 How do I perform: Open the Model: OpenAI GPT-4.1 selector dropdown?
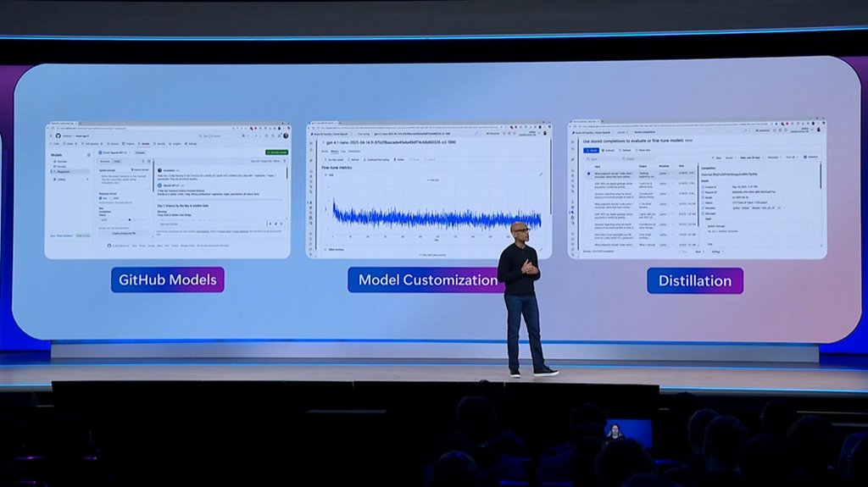114,152
